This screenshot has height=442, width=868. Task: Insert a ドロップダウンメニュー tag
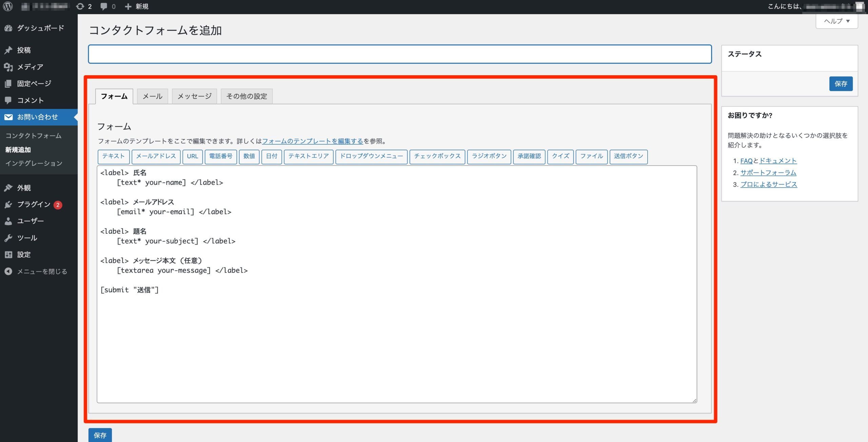tap(371, 156)
